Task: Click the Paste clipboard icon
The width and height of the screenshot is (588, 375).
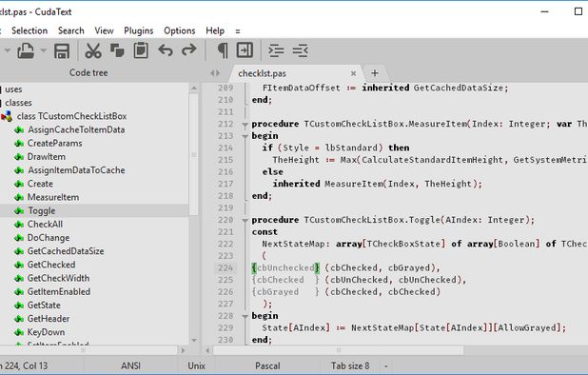Action: [x=141, y=50]
